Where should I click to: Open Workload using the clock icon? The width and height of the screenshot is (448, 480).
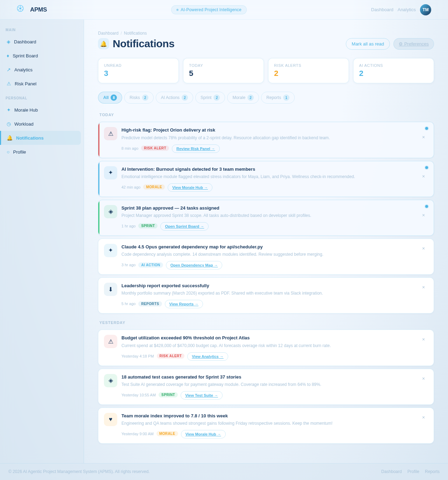(x=8, y=124)
